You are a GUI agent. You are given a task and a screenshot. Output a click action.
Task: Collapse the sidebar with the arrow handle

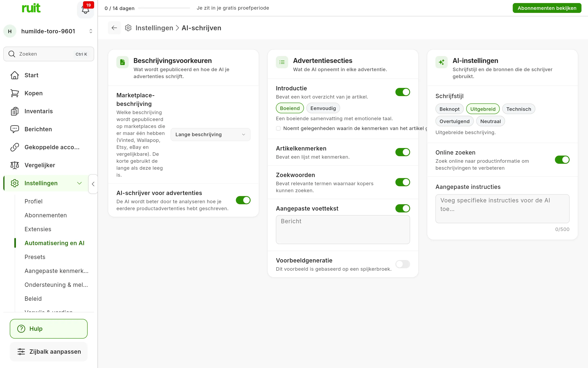coord(93,184)
